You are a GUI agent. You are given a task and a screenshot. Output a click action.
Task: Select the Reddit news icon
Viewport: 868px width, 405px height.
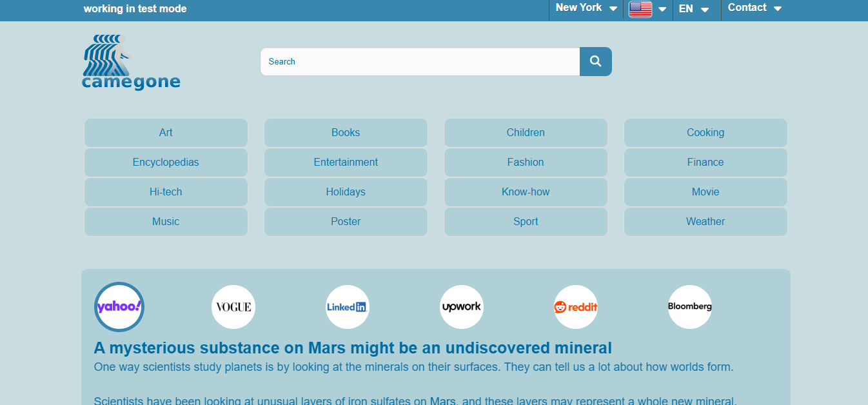(576, 307)
